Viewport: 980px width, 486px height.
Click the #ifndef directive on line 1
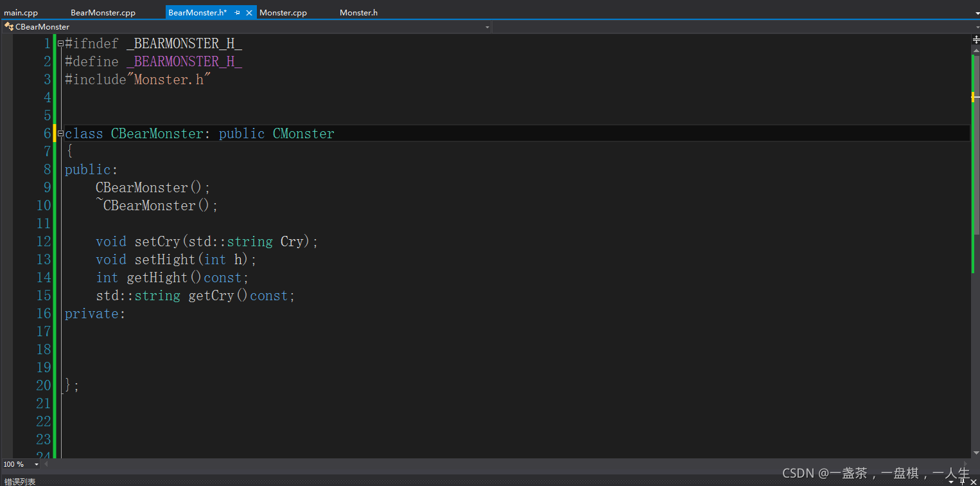(92, 44)
